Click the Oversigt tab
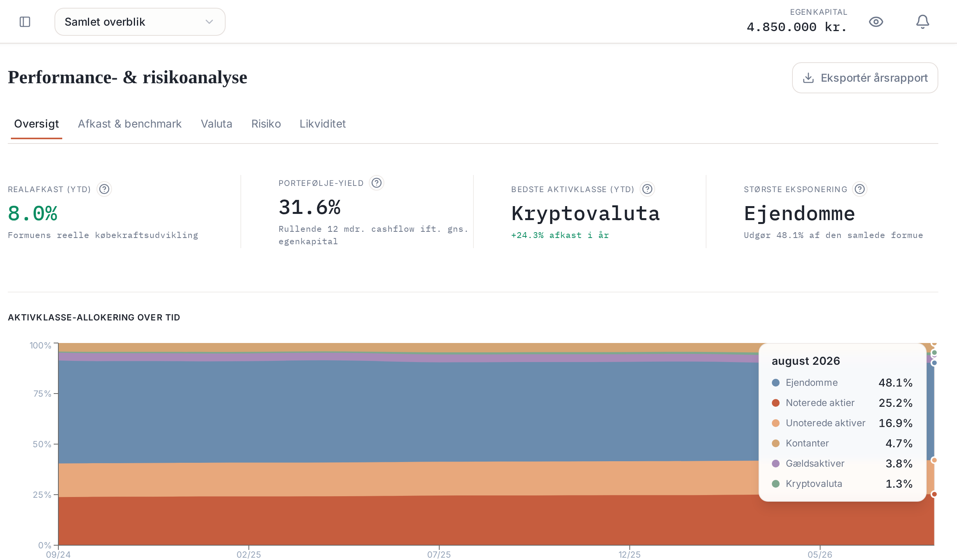 [x=37, y=124]
